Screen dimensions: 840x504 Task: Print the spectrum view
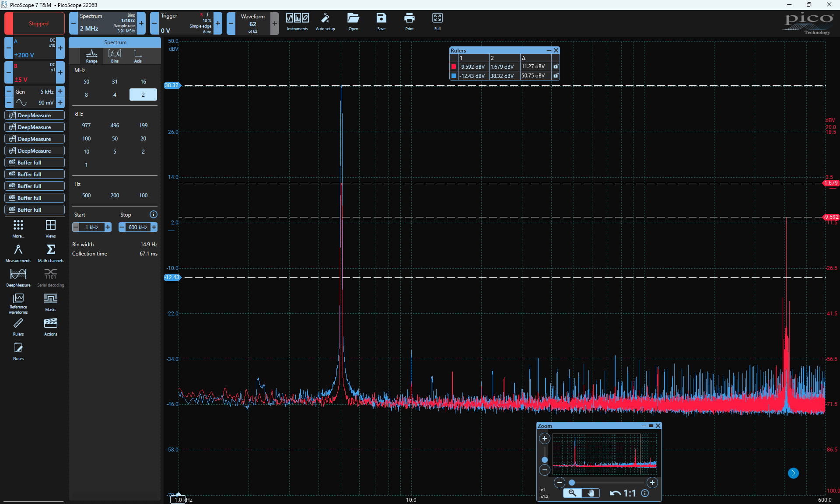409,22
